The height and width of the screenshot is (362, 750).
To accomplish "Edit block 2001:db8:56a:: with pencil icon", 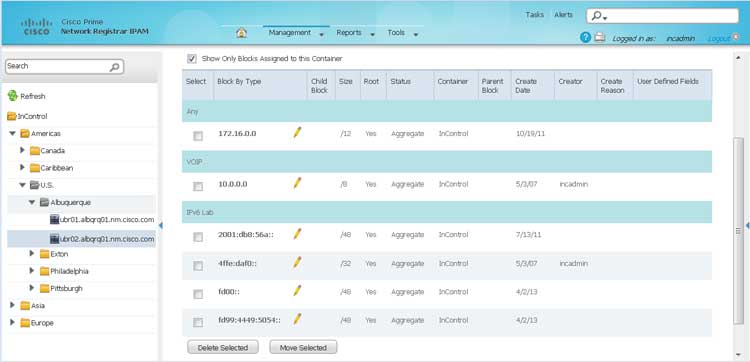I will (x=298, y=234).
